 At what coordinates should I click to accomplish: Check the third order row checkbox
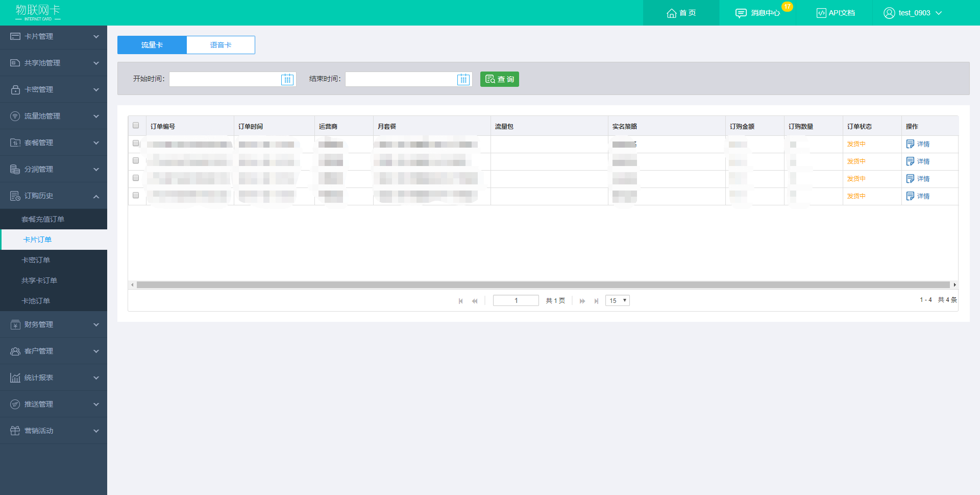pos(136,178)
